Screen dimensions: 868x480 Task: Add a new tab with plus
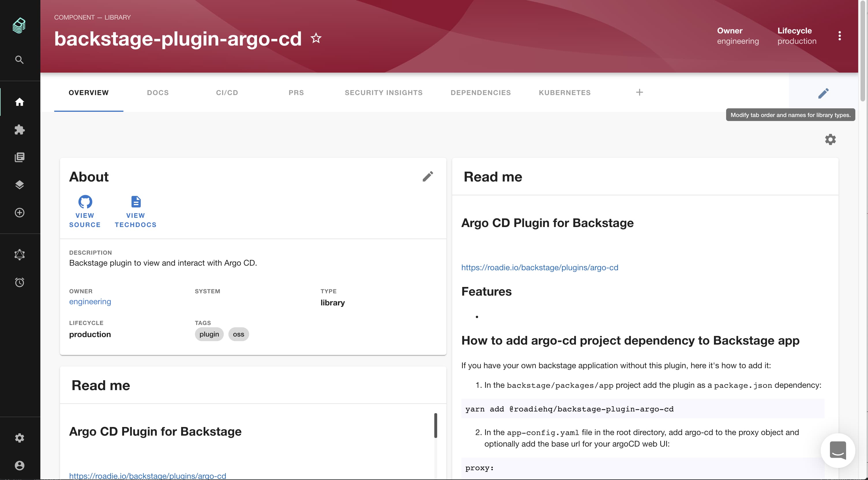tap(639, 92)
